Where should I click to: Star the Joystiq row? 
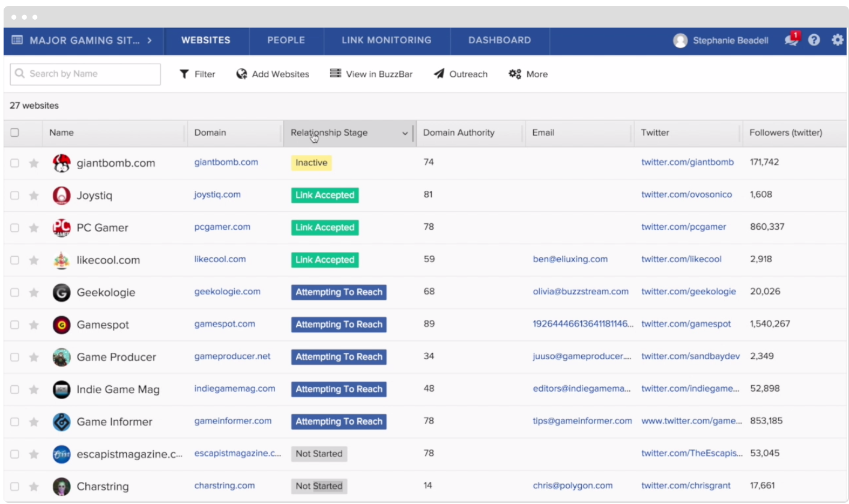pyautogui.click(x=34, y=196)
